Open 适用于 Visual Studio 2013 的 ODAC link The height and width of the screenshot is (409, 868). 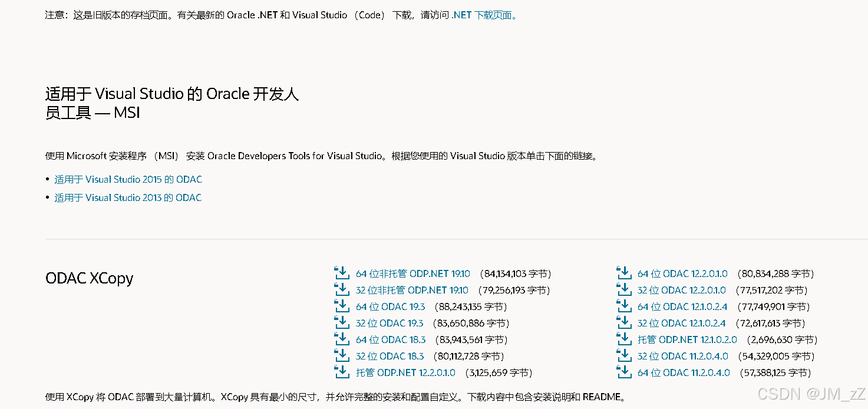pos(128,197)
